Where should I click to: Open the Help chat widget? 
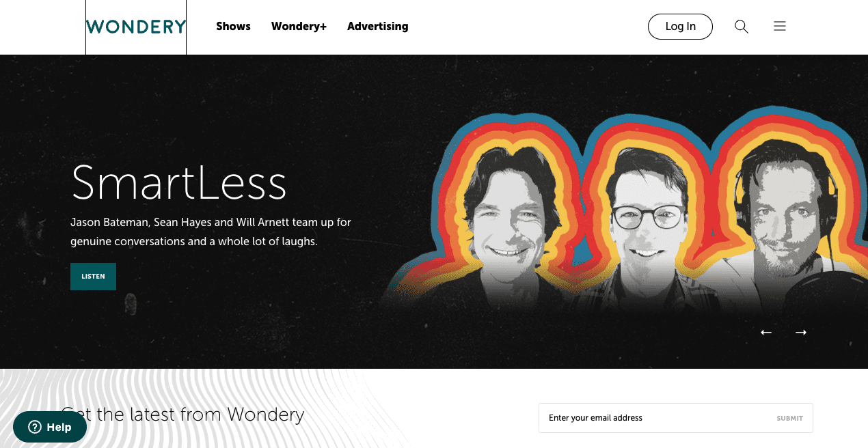[50, 427]
